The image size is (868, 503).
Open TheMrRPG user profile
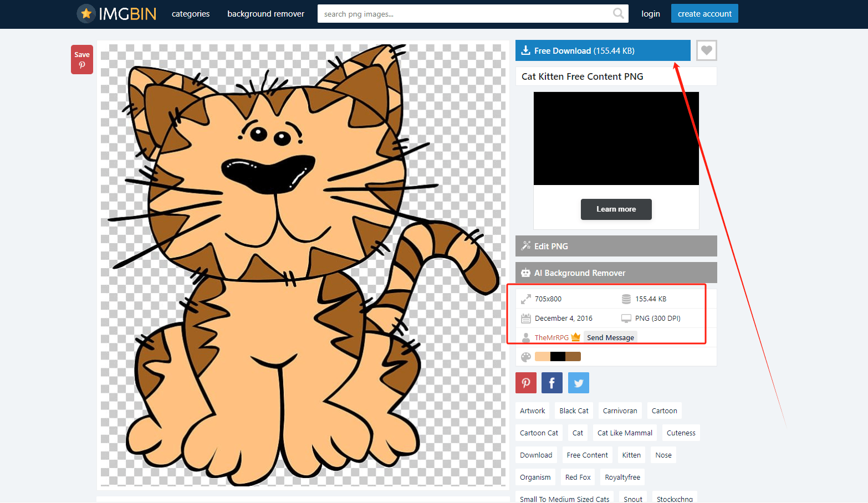coord(551,337)
